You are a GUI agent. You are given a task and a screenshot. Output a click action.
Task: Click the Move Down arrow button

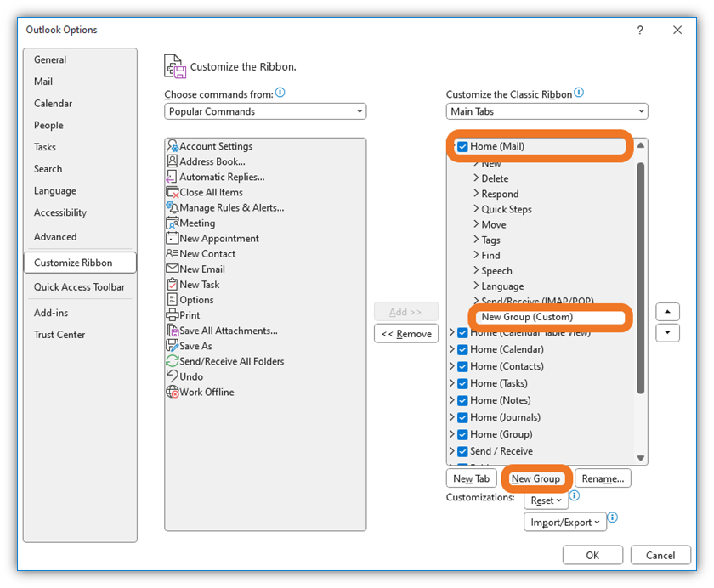tap(667, 333)
